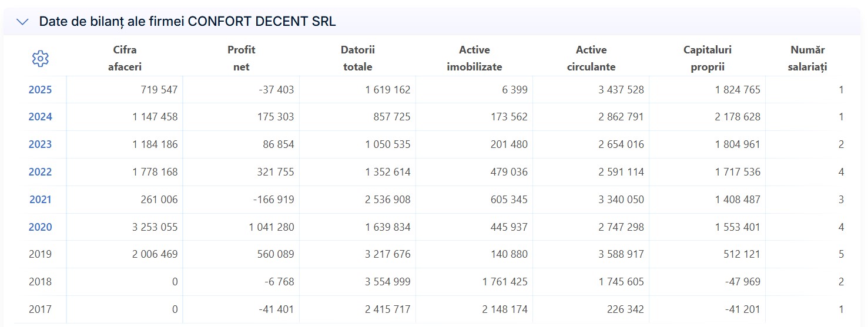Screen dimensions: 868x327
Task: Select fixed assets value 1 761 425
Action: [x=505, y=282]
